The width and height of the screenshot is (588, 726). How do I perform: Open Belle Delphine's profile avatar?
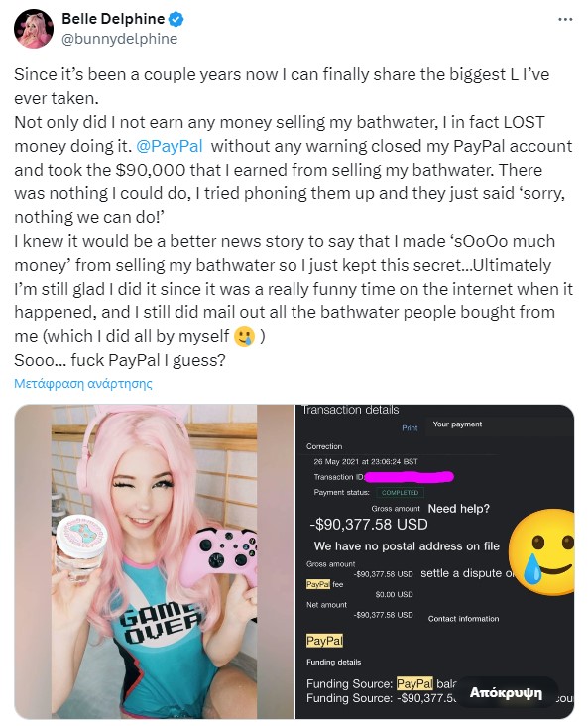pos(34,28)
